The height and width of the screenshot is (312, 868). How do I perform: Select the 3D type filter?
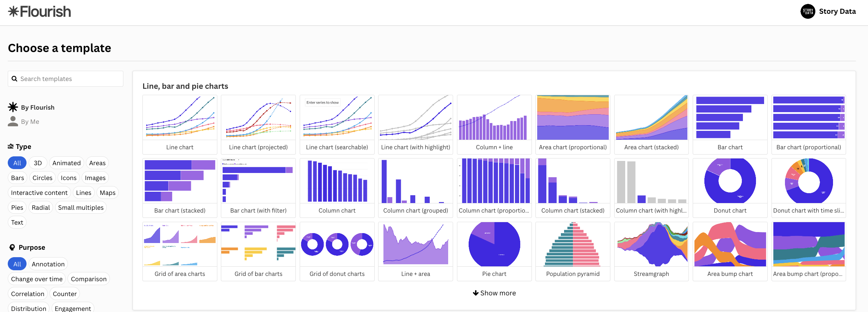pyautogui.click(x=38, y=163)
